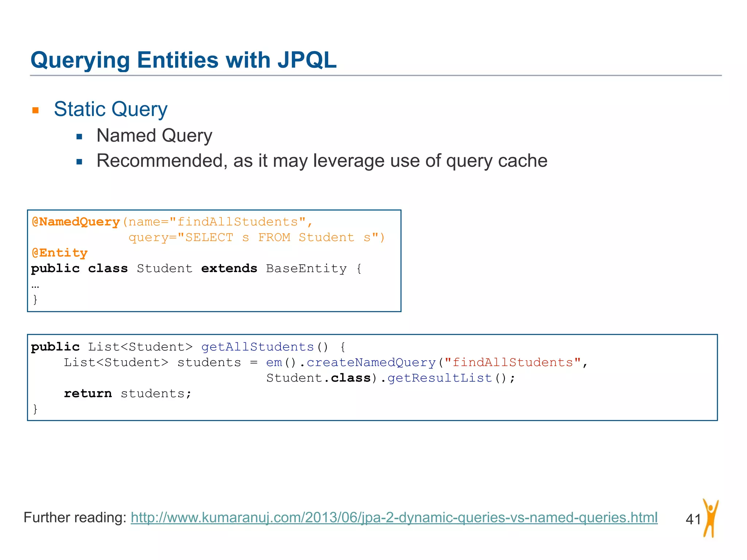This screenshot has height=560, width=747.
Task: Click the createNamedQuery method call
Action: 371,362
